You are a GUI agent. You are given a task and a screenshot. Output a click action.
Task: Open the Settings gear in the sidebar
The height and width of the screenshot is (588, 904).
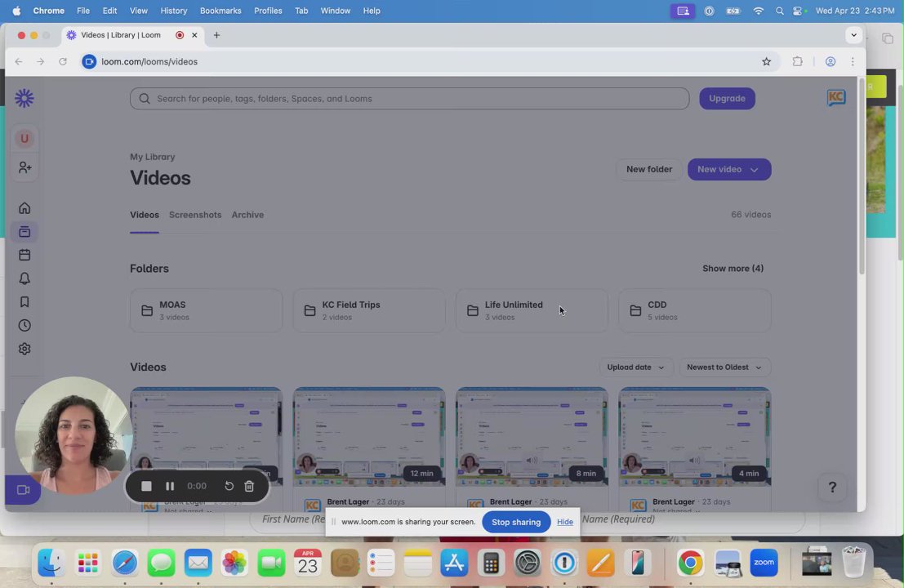[x=24, y=349]
